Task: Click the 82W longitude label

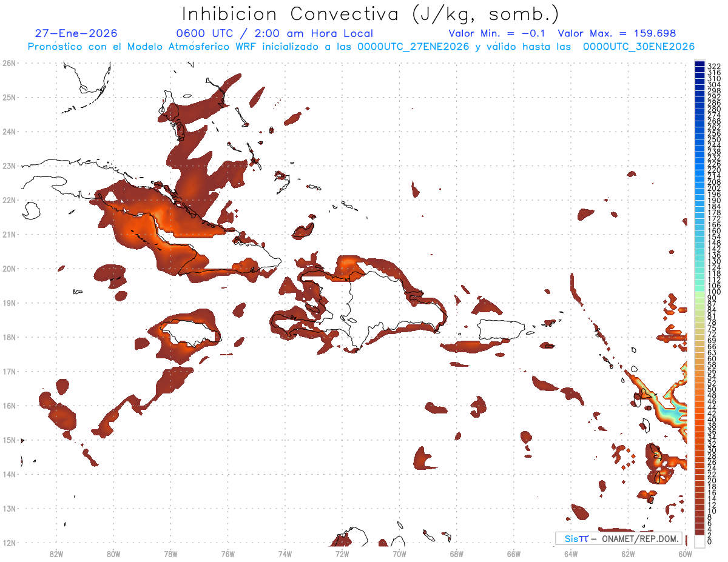Action: pyautogui.click(x=56, y=554)
